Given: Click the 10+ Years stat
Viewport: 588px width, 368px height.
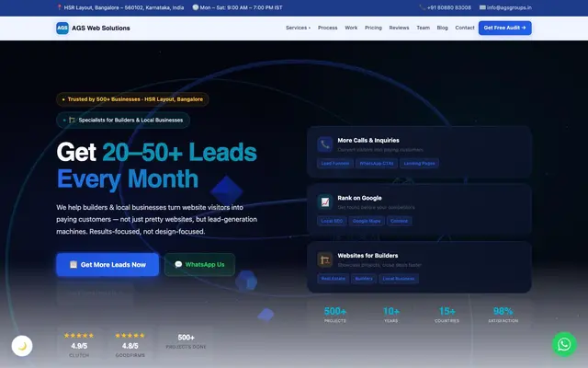Looking at the screenshot, I should pos(391,315).
